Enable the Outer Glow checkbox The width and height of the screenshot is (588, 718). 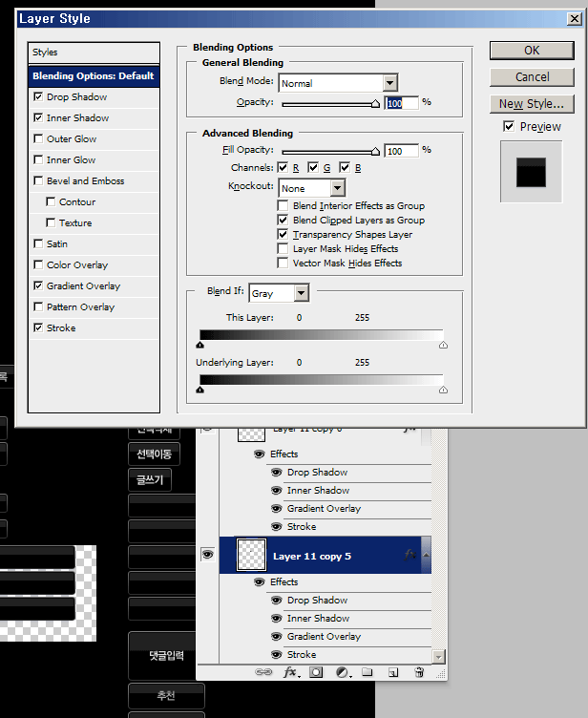38,139
